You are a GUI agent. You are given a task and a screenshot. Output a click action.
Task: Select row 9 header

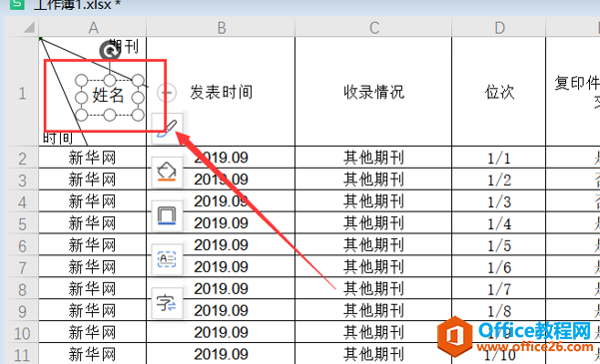pos(22,310)
